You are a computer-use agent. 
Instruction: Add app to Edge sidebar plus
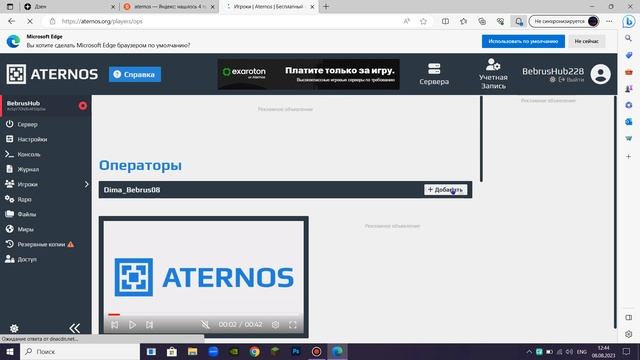[629, 156]
